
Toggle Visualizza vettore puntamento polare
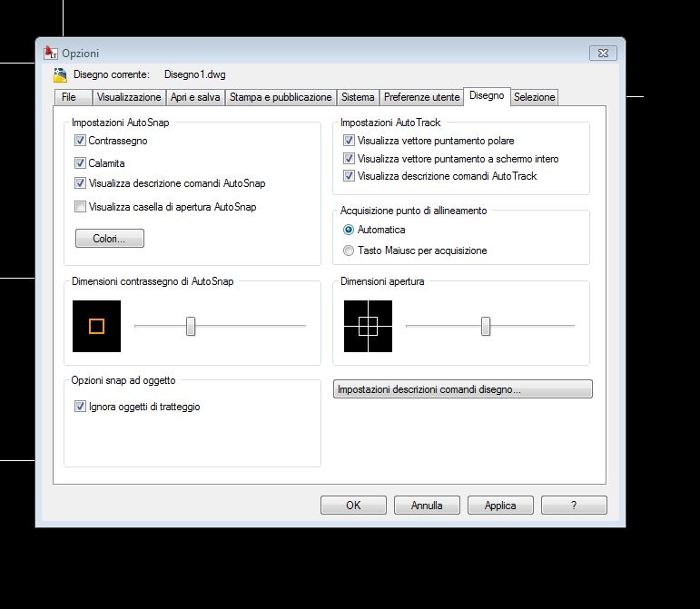coord(349,141)
